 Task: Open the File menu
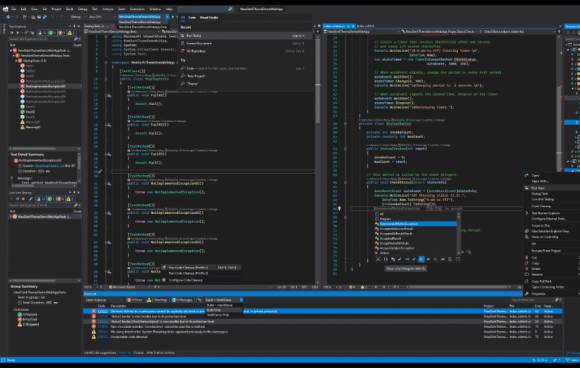14,9
